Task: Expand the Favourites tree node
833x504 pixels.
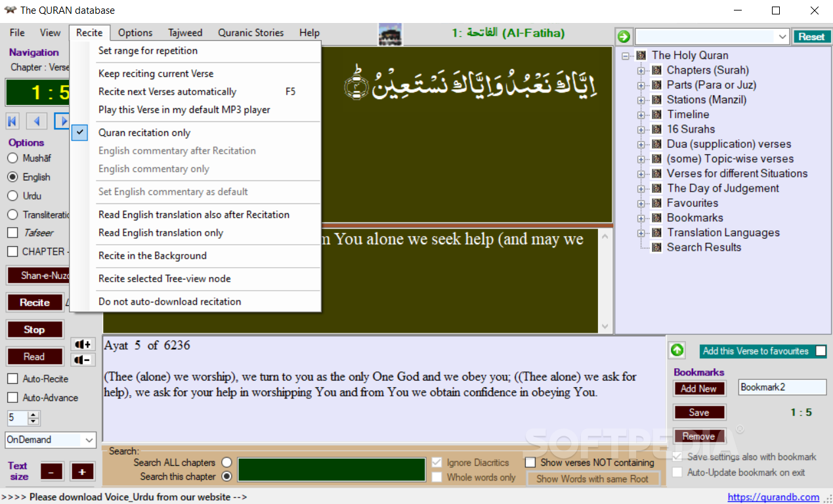Action: pyautogui.click(x=641, y=203)
